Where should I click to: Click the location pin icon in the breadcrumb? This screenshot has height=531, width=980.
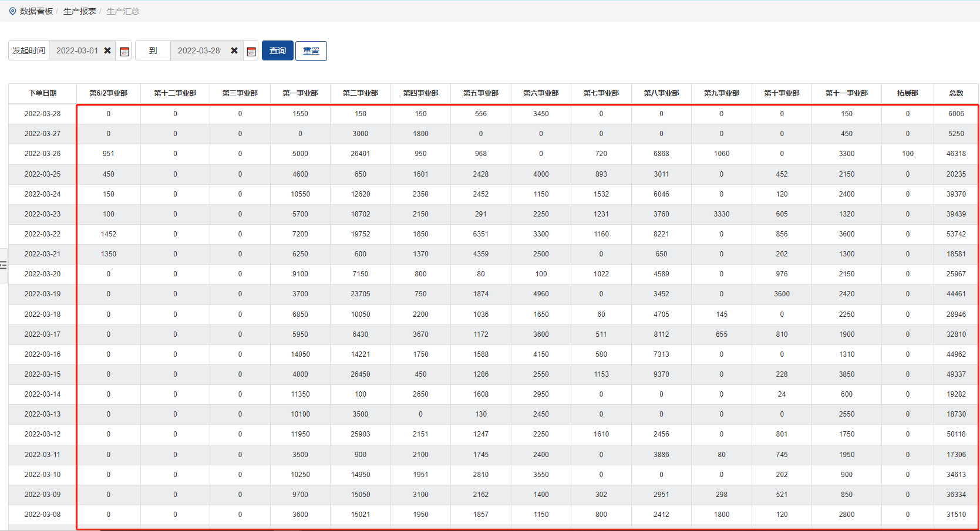(12, 11)
